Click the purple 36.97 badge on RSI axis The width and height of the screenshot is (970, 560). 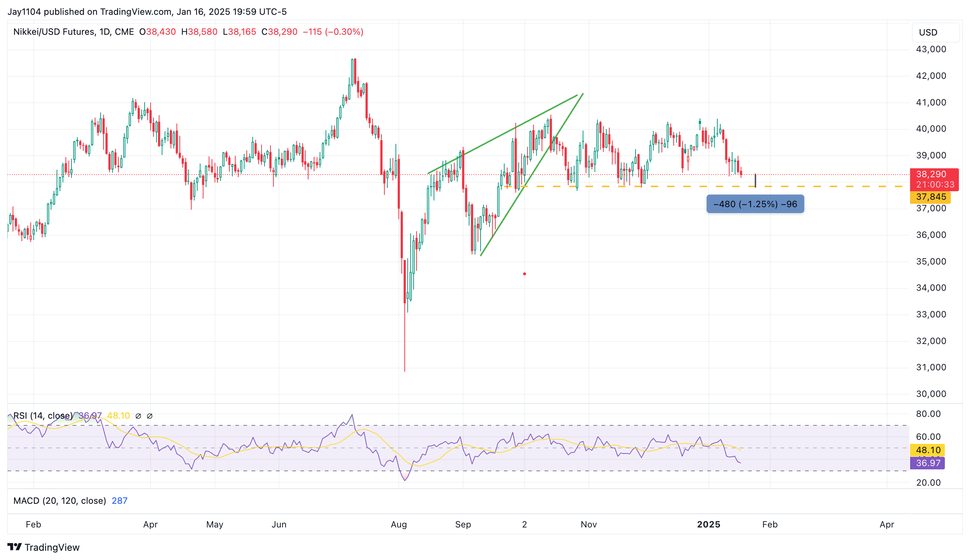click(927, 463)
